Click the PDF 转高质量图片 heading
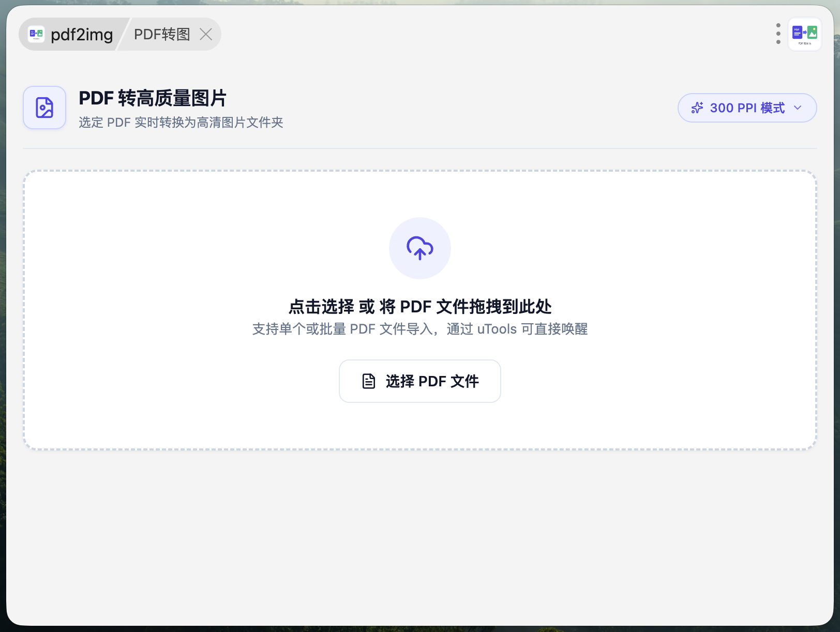Screen dimensions: 840x632 pos(153,98)
